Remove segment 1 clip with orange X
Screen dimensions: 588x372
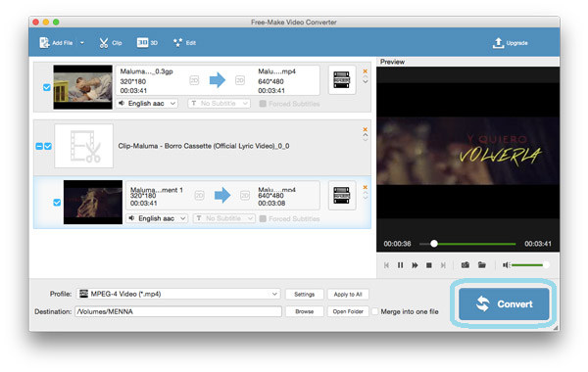point(365,187)
